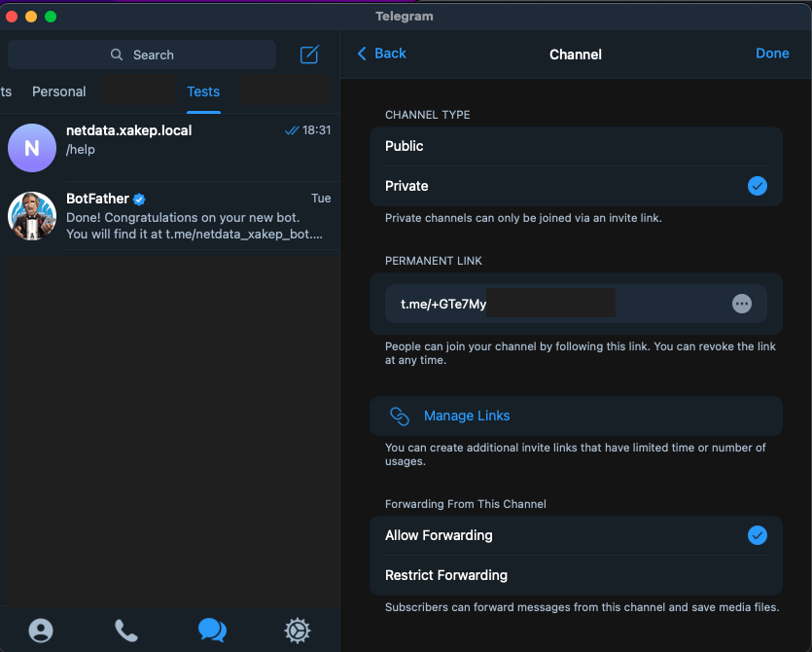
Task: Open the Calls phone icon
Action: click(125, 631)
